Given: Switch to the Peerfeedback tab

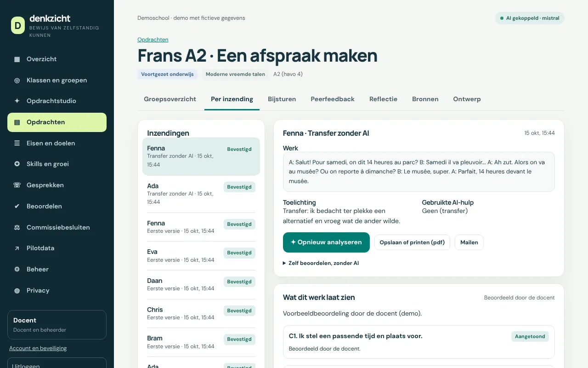Looking at the screenshot, I should [x=333, y=99].
